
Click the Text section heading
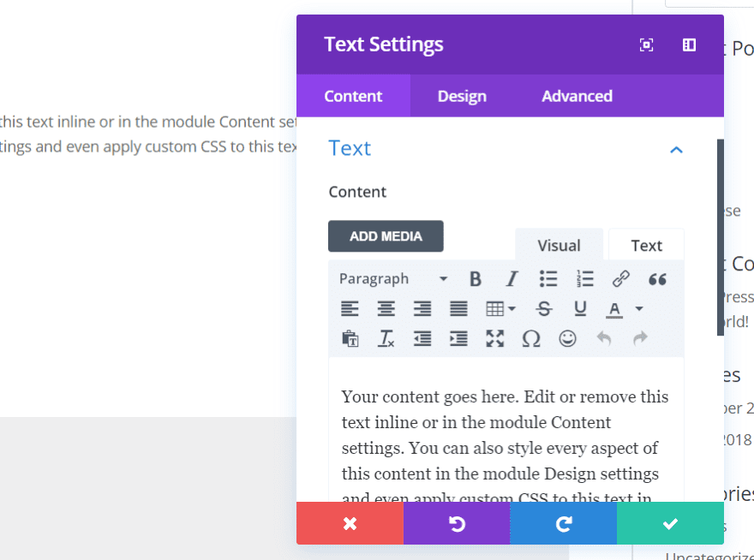tap(350, 148)
